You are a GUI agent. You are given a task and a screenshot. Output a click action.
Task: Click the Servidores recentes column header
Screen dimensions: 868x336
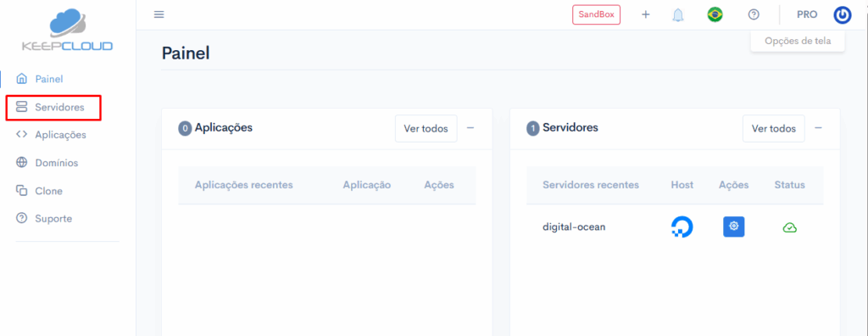[591, 185]
